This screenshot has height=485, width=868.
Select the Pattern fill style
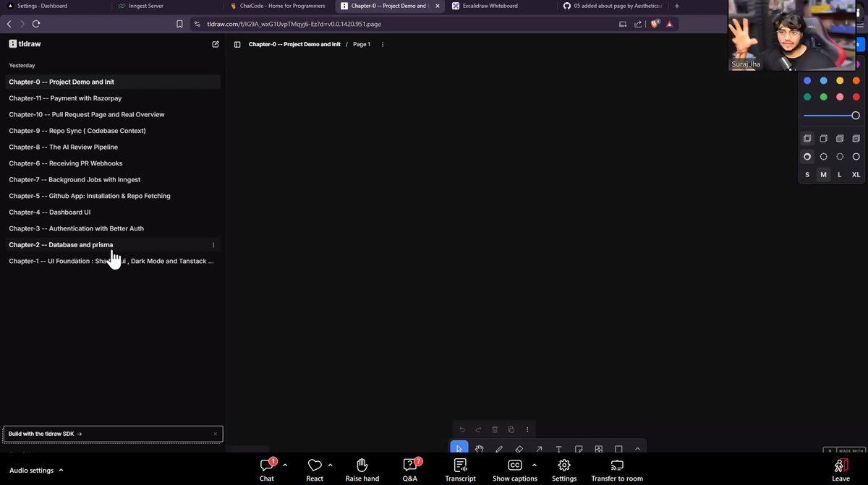(x=856, y=138)
